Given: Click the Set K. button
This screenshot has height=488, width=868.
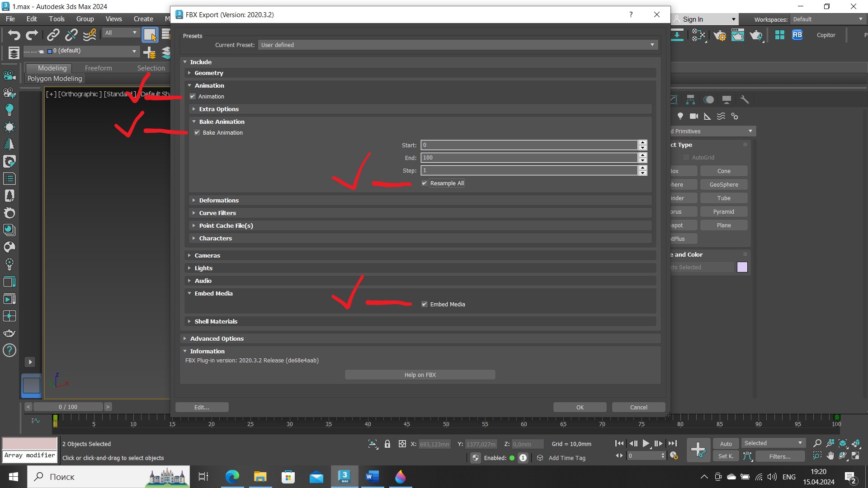Looking at the screenshot, I should tap(726, 456).
